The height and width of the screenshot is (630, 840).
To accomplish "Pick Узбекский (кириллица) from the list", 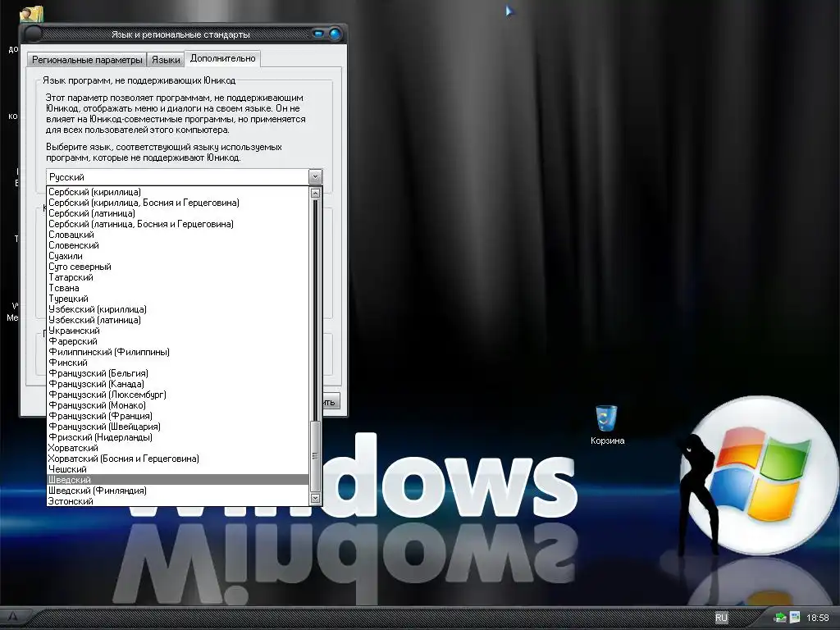I will pos(177,309).
